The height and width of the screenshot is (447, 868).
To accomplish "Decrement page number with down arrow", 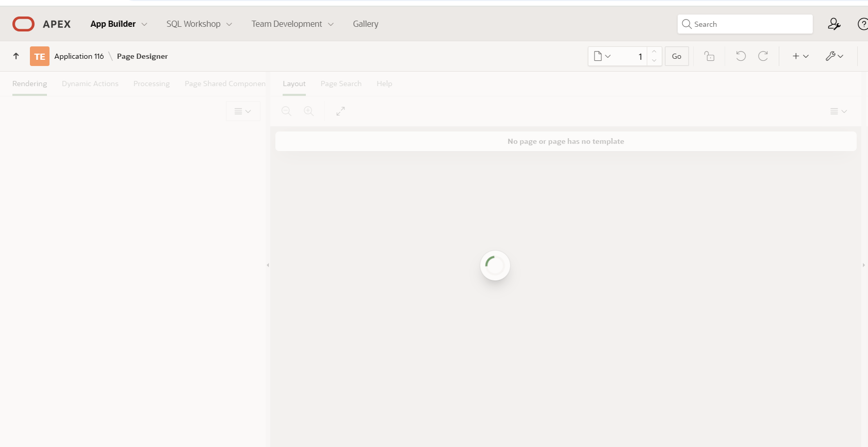I will [x=654, y=61].
